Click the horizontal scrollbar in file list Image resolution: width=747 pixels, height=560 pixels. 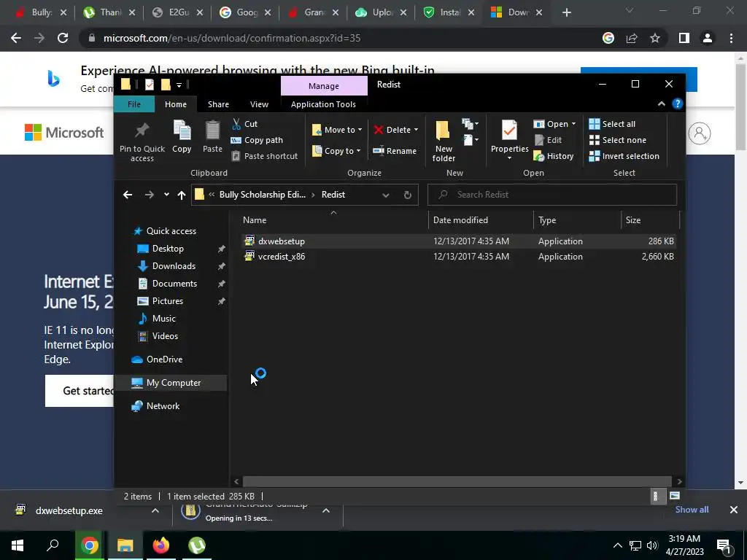point(457,481)
